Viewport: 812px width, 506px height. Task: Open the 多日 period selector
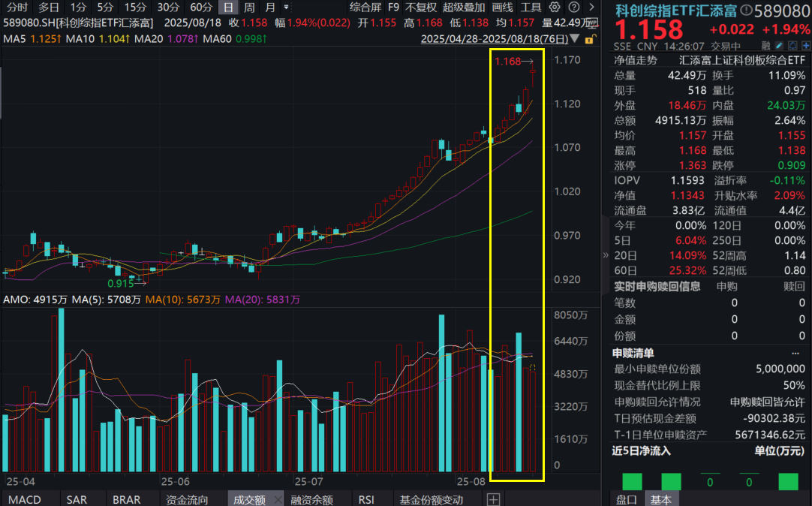click(49, 6)
